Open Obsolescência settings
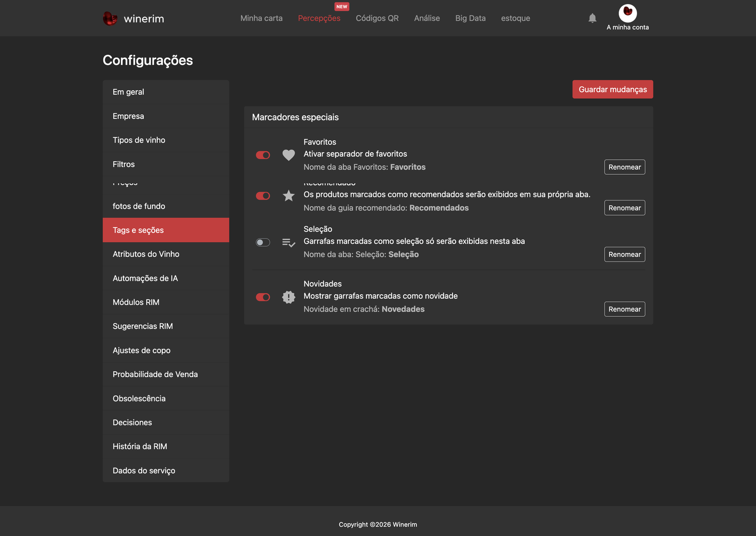This screenshot has height=536, width=756. [166, 398]
